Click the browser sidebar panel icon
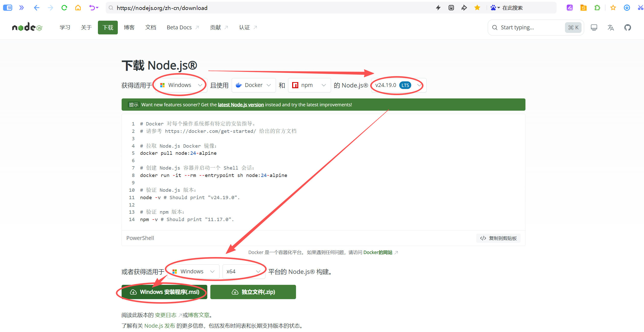 pyautogui.click(x=8, y=8)
